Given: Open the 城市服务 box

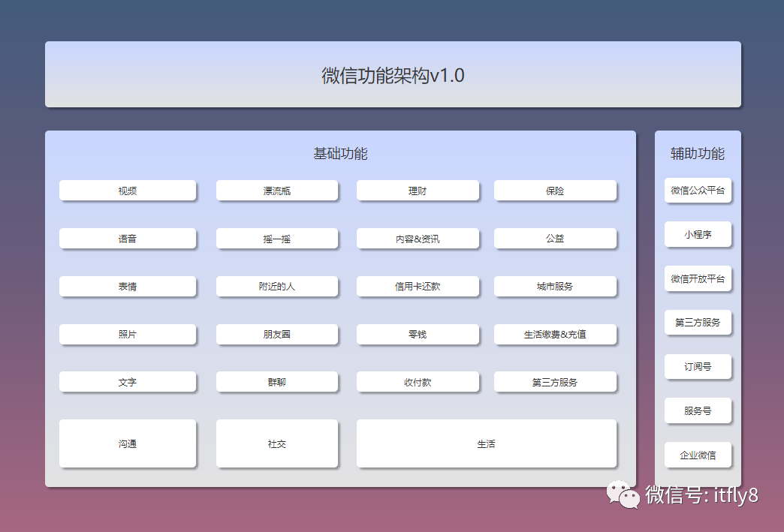Looking at the screenshot, I should (x=555, y=286).
